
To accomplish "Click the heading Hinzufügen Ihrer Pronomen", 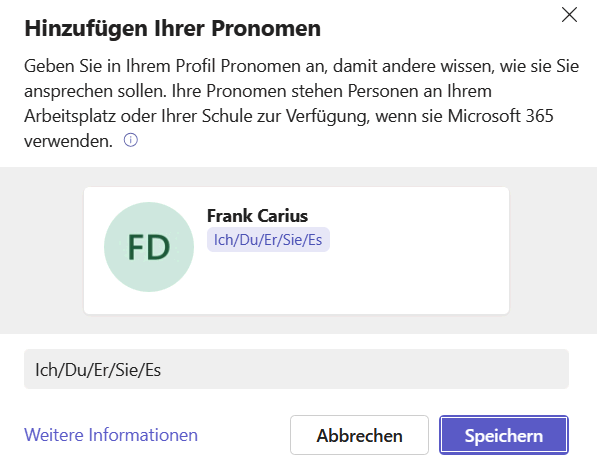I will coord(172,28).
